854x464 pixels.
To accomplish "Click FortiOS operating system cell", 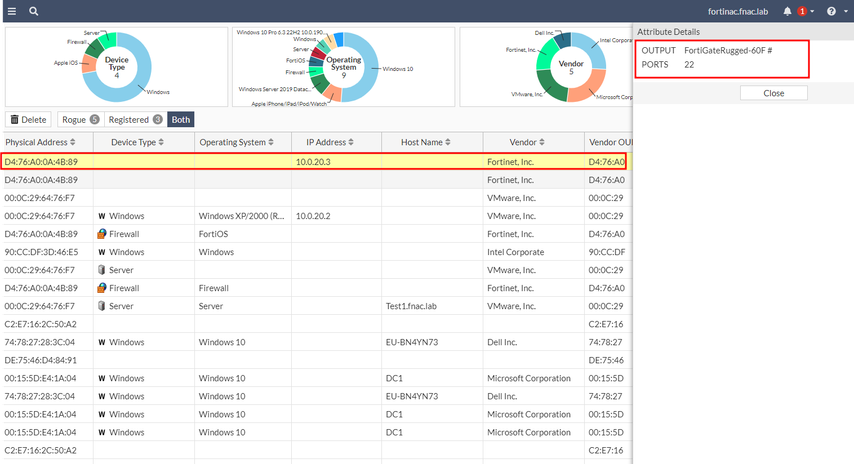I will pyautogui.click(x=214, y=234).
